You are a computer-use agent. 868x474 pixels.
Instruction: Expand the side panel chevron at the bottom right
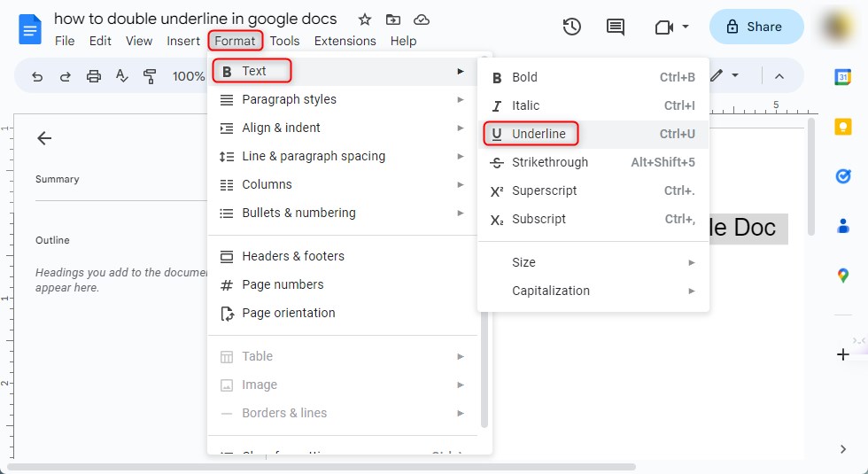point(842,449)
